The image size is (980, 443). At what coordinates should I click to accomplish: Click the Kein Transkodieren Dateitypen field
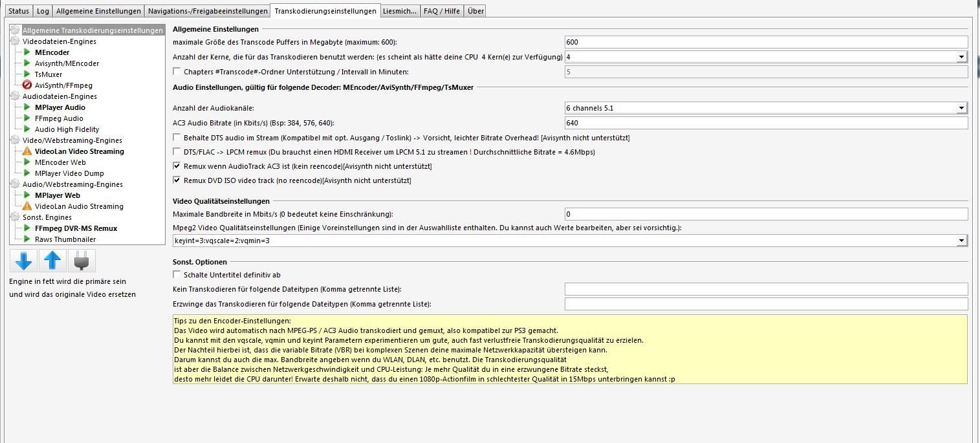(x=766, y=289)
